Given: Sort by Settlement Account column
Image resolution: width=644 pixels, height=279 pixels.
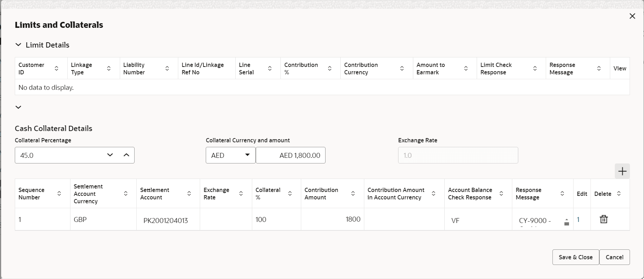Looking at the screenshot, I should 189,193.
